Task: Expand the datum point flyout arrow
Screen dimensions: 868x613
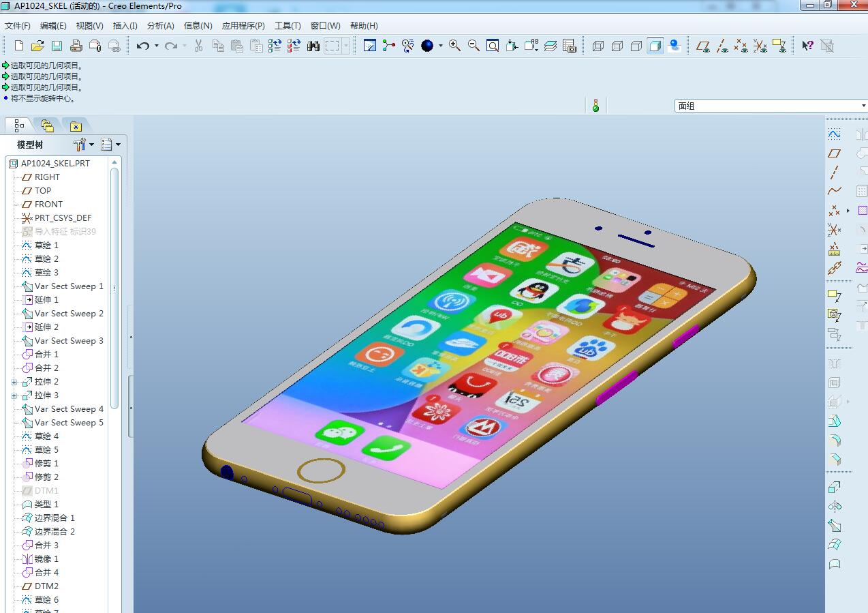Action: click(x=848, y=211)
